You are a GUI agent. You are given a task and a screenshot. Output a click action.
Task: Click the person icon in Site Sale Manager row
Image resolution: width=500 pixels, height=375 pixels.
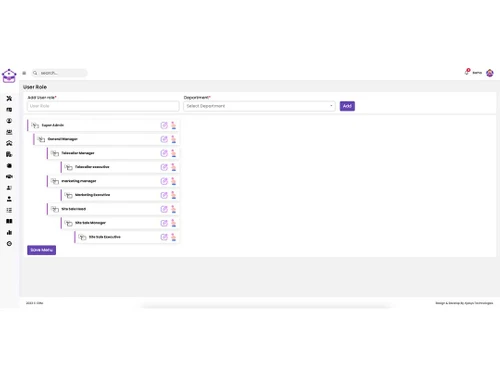coord(173,223)
